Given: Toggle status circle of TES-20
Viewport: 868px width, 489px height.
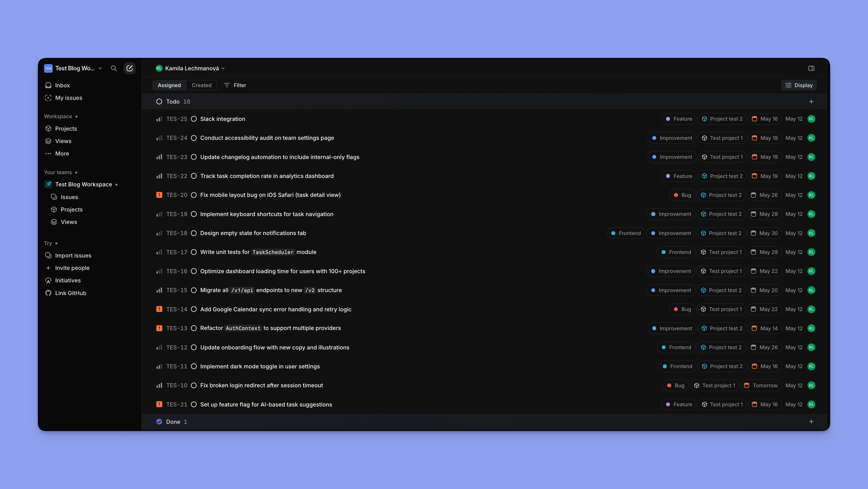Looking at the screenshot, I should click(194, 195).
